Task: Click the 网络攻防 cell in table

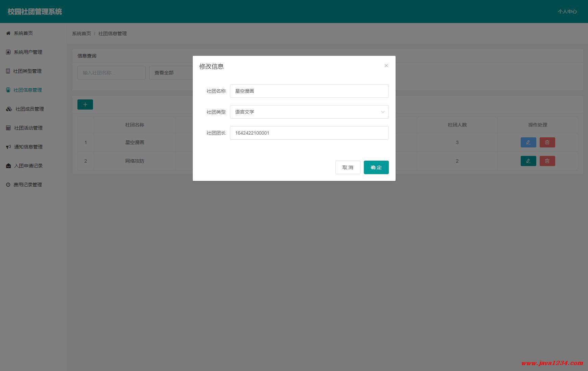Action: 135,161
